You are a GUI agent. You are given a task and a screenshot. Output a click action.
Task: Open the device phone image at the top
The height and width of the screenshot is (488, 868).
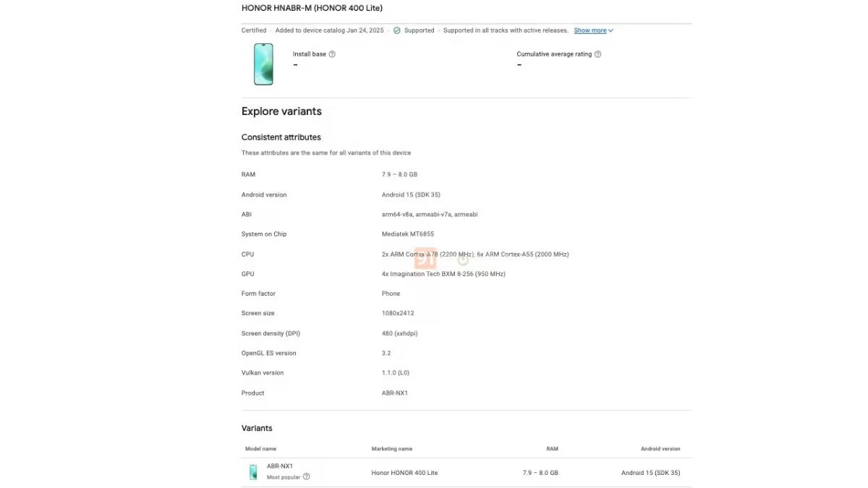pyautogui.click(x=263, y=64)
